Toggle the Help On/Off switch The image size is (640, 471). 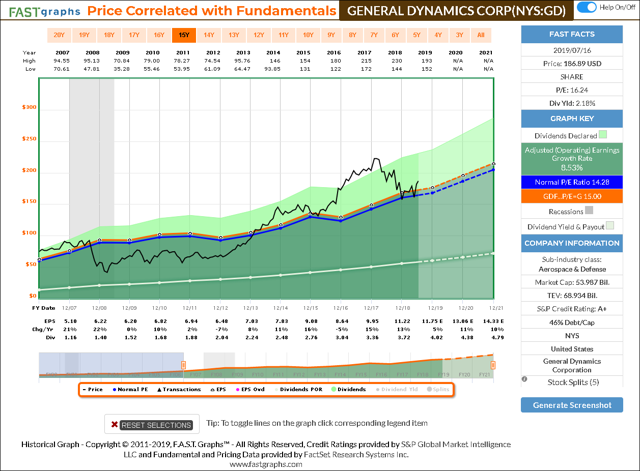[587, 7]
